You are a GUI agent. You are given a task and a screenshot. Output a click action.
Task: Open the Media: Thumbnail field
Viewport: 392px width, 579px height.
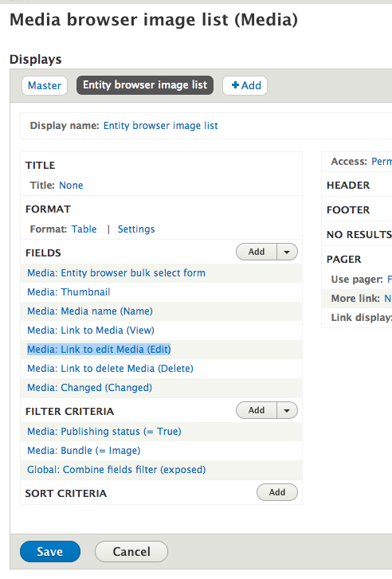tap(69, 292)
